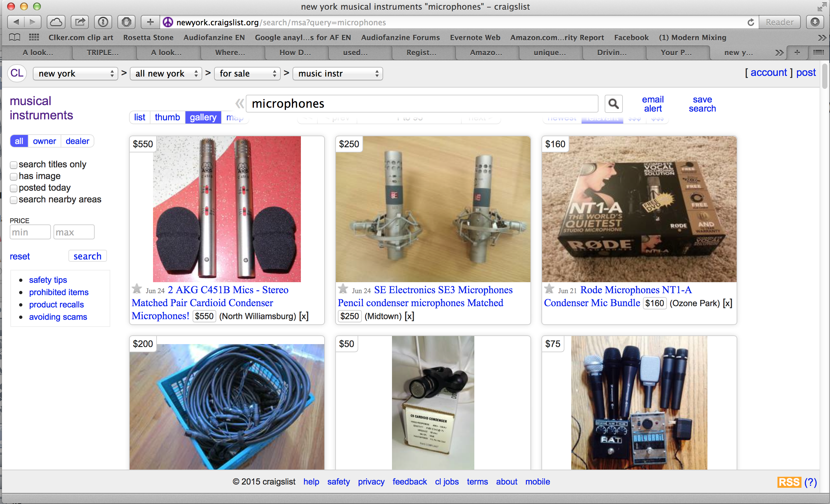Image resolution: width=830 pixels, height=504 pixels.
Task: Open the new york location dropdown
Action: [x=76, y=73]
